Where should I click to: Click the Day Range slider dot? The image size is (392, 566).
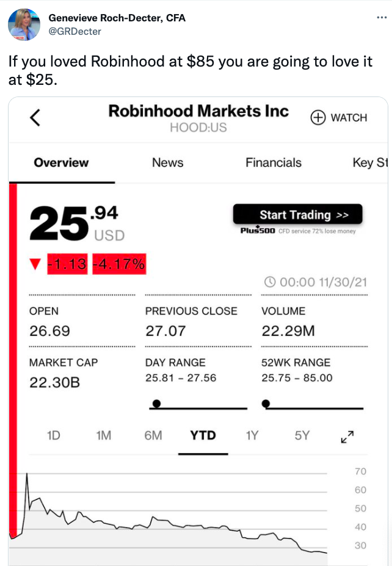coord(156,404)
